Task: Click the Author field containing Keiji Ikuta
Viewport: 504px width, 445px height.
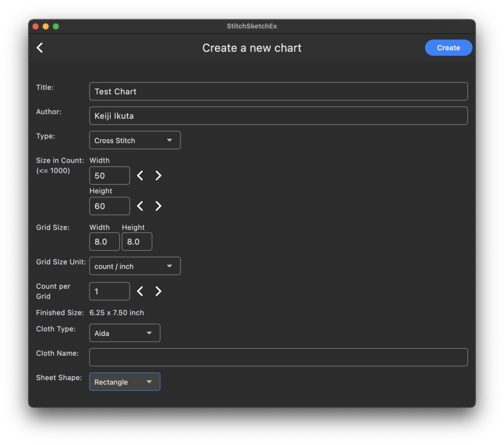Action: point(278,116)
